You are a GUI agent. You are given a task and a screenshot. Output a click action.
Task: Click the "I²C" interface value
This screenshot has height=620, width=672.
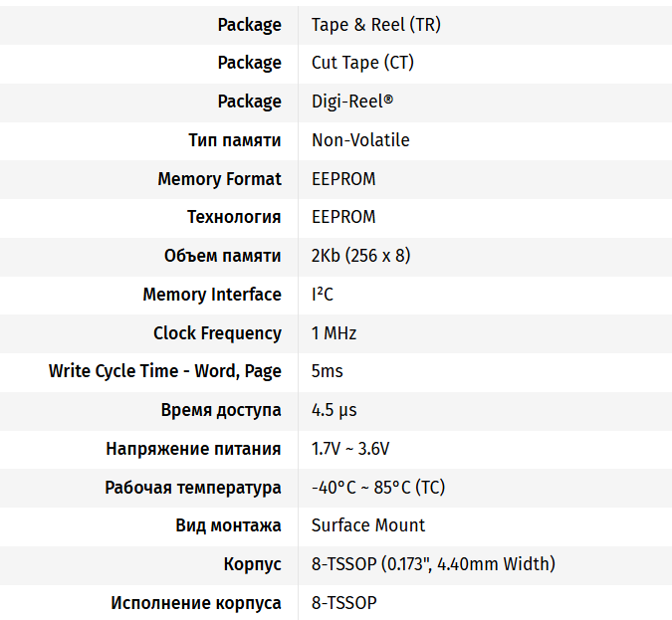click(x=323, y=295)
